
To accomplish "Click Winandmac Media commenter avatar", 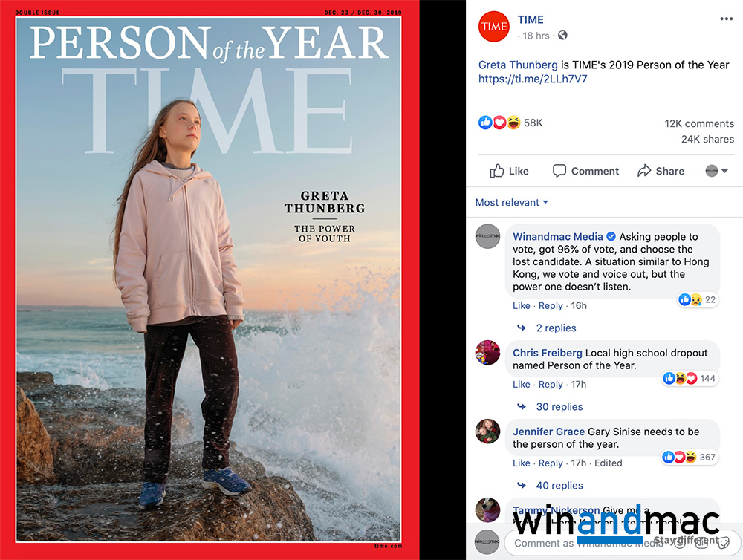I will [x=487, y=236].
